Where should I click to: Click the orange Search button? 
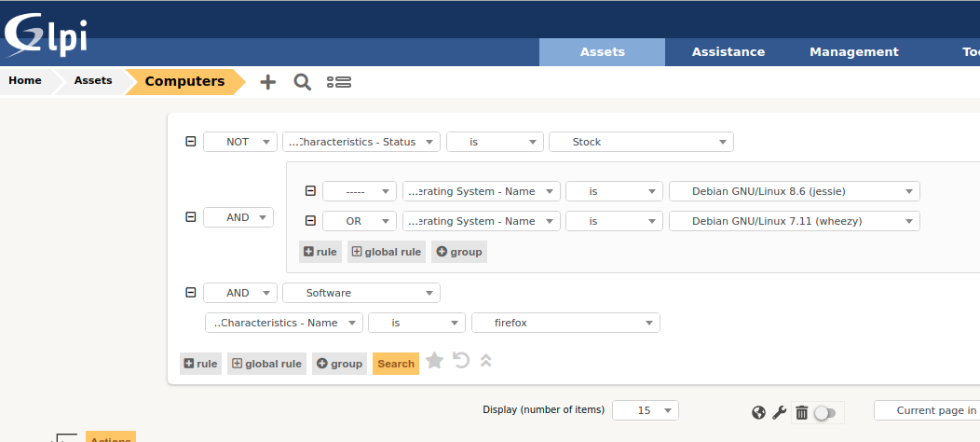[x=396, y=364]
